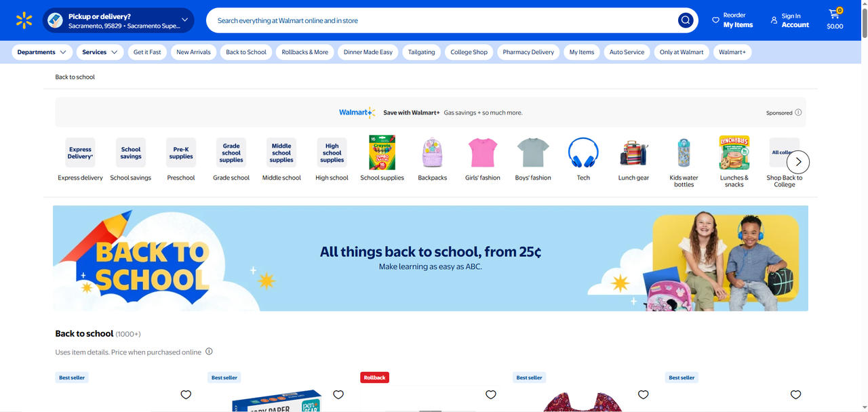Click the Sponsored info icon
This screenshot has width=868, height=412.
(x=798, y=112)
